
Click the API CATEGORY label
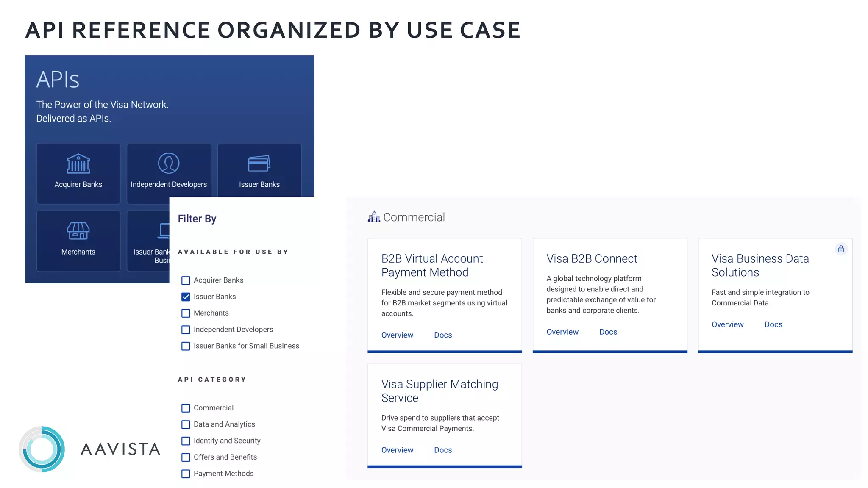tap(212, 380)
